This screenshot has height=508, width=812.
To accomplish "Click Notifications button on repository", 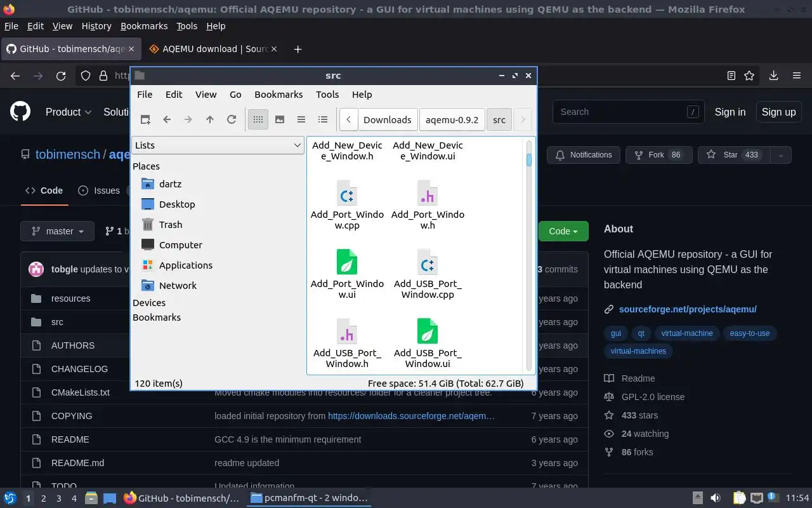I will pos(584,155).
